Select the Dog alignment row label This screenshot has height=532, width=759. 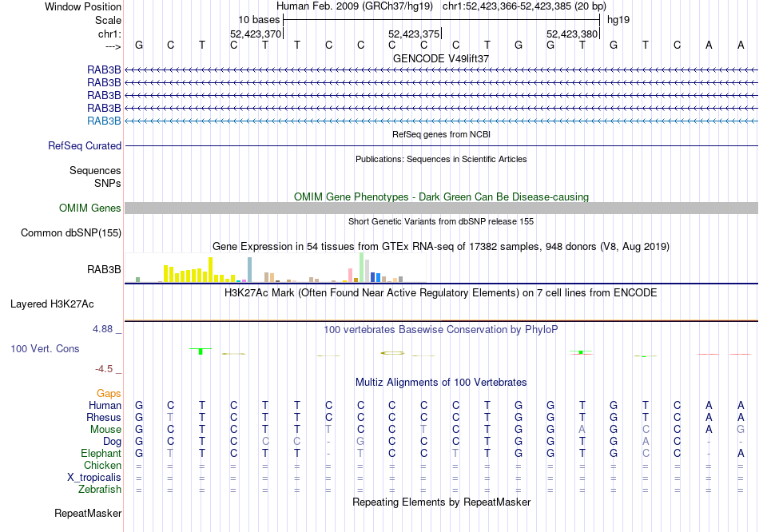[112, 442]
